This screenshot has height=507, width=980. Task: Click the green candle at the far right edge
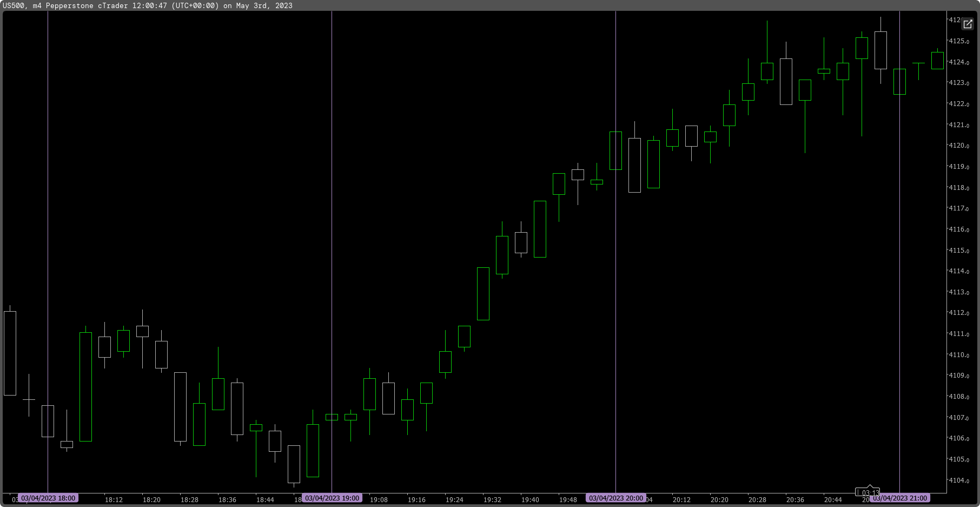(x=939, y=60)
